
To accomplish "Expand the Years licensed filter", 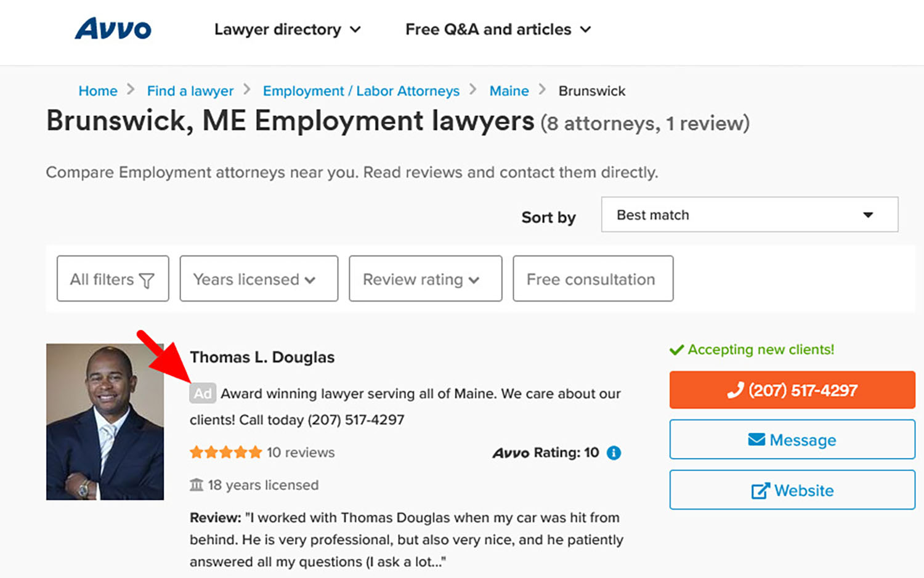I will pyautogui.click(x=258, y=279).
